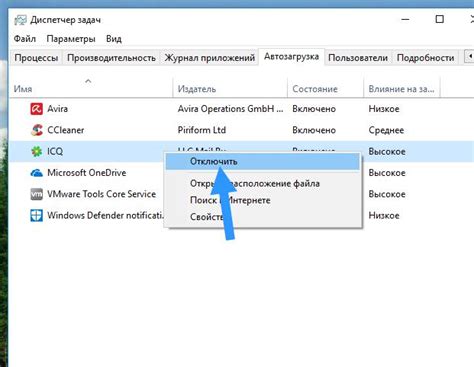Maximize the Диспетчер задач window

pyautogui.click(x=440, y=19)
